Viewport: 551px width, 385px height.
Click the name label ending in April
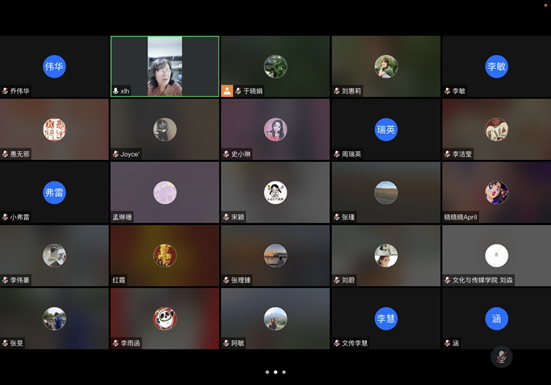click(460, 217)
